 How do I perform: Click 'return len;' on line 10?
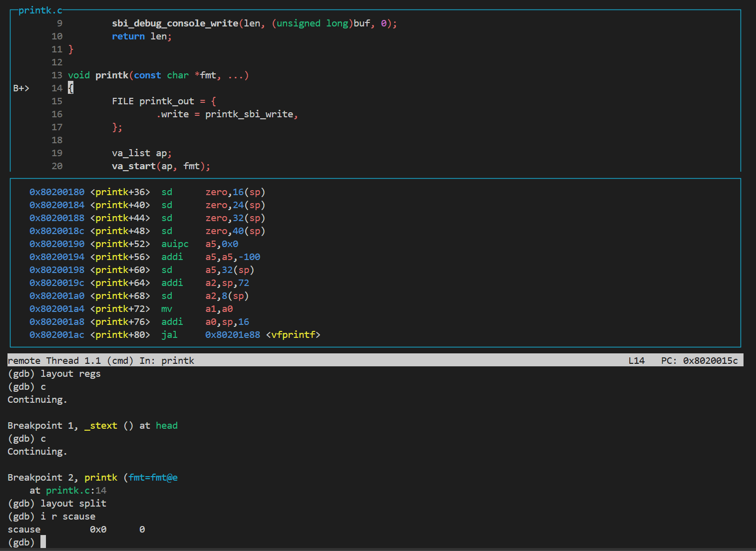(142, 36)
